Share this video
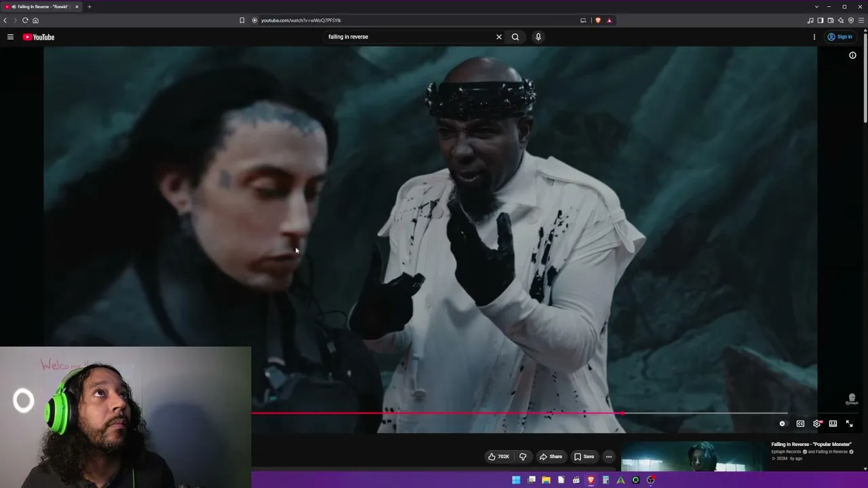This screenshot has width=868, height=488. (x=551, y=457)
